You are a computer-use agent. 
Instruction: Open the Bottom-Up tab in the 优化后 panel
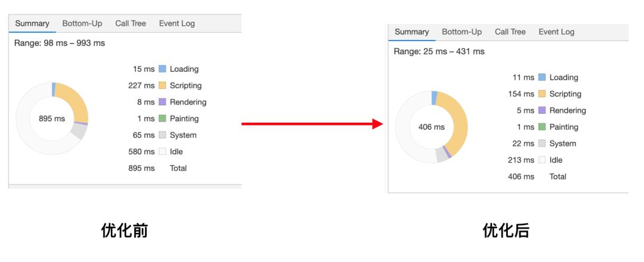(x=462, y=32)
